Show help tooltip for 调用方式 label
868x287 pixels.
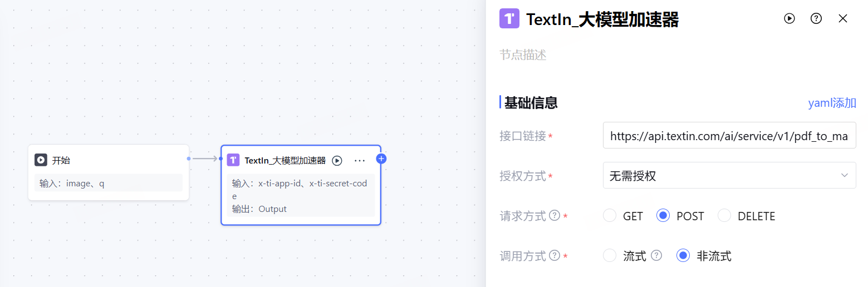pyautogui.click(x=555, y=255)
